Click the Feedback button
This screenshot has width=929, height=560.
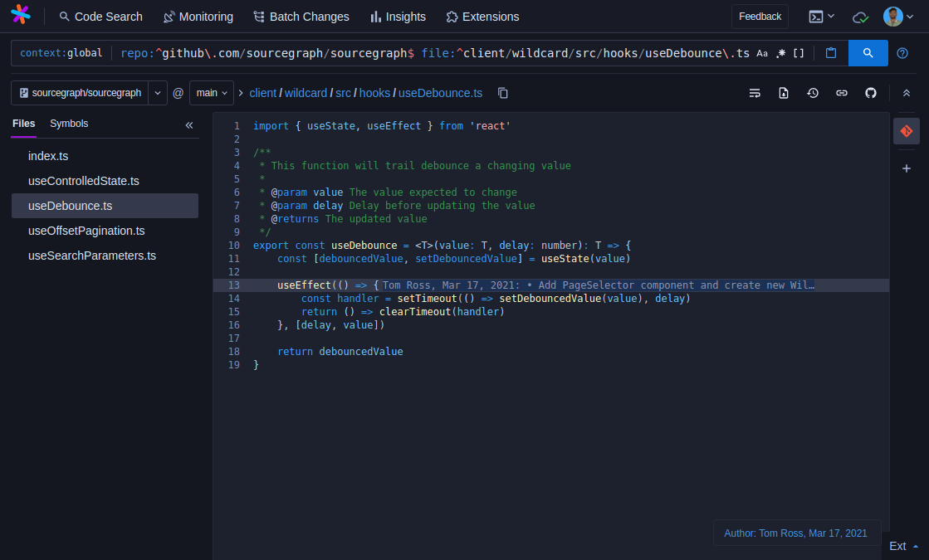click(x=760, y=17)
